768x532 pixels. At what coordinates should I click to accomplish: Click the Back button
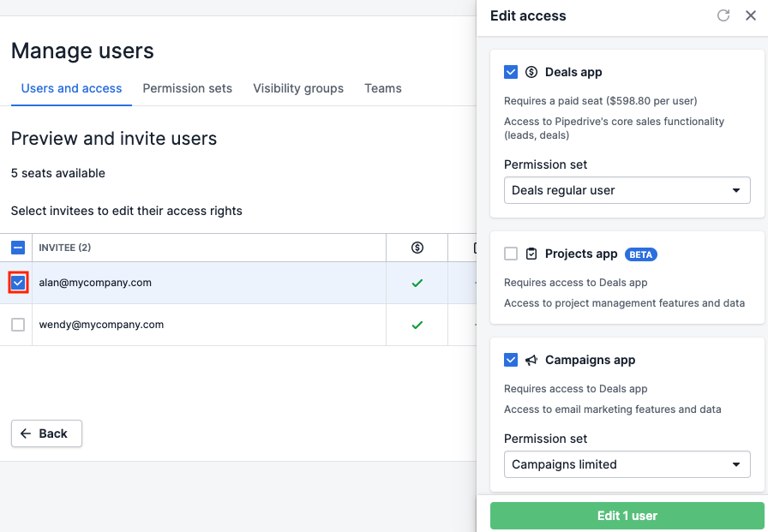point(46,433)
